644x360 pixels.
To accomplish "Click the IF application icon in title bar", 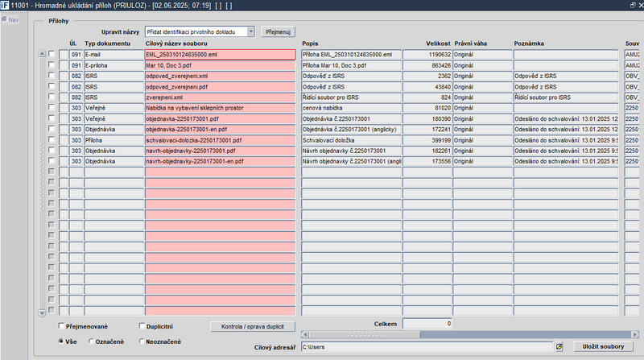I will pyautogui.click(x=5, y=6).
